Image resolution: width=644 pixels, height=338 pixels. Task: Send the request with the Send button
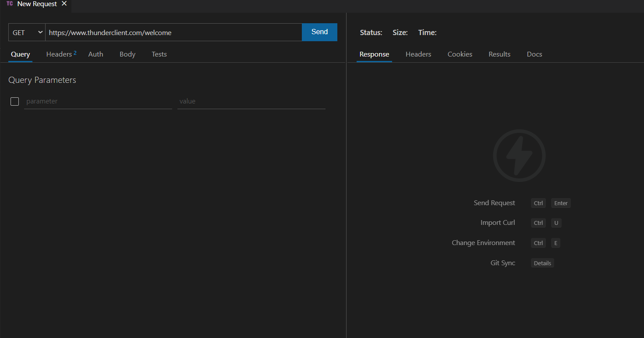[x=320, y=32]
